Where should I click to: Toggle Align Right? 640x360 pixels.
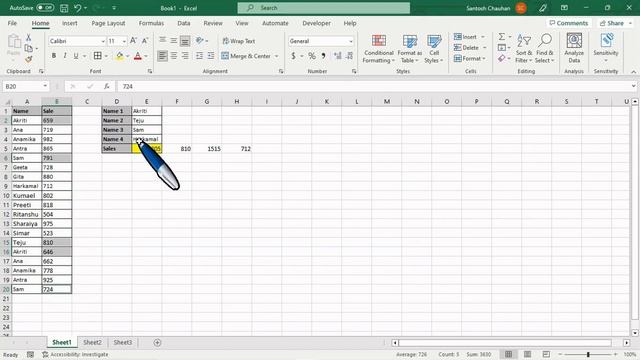[185, 56]
